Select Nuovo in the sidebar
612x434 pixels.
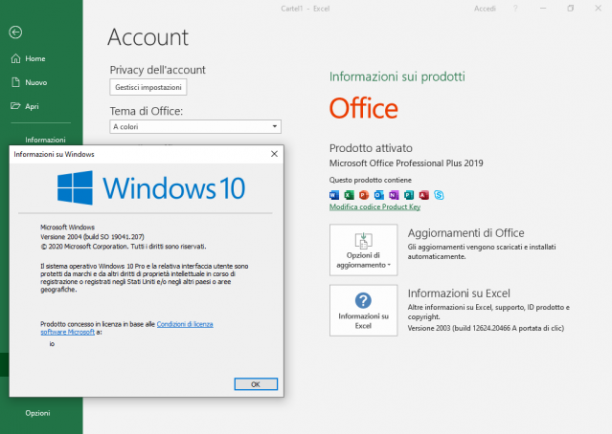coord(29,82)
